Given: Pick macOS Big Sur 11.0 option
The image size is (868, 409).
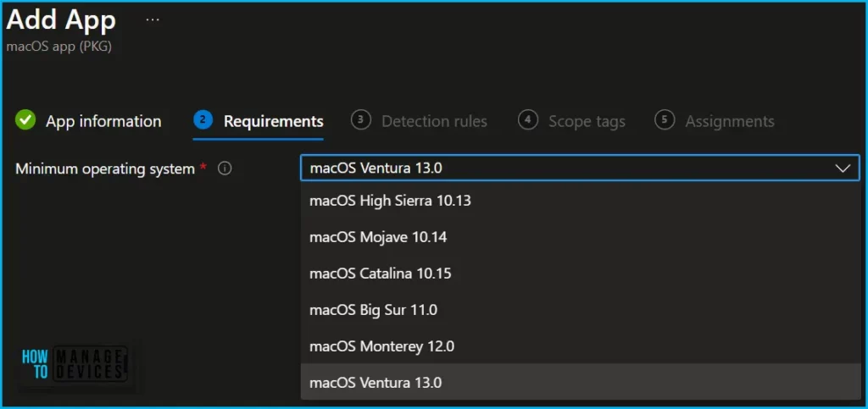Looking at the screenshot, I should [580, 310].
